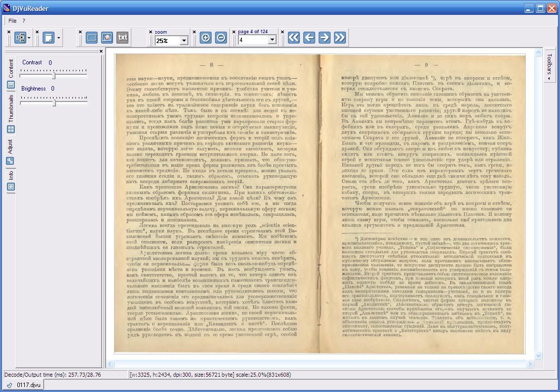Click the txt text export icon
This screenshot has width=560, height=392.
point(122,38)
